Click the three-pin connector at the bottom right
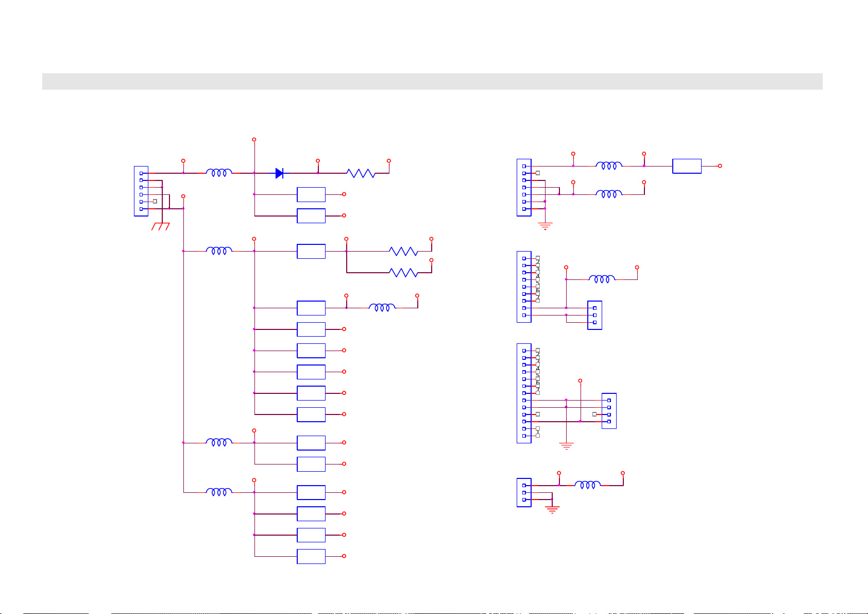The width and height of the screenshot is (868, 614). pyautogui.click(x=524, y=492)
